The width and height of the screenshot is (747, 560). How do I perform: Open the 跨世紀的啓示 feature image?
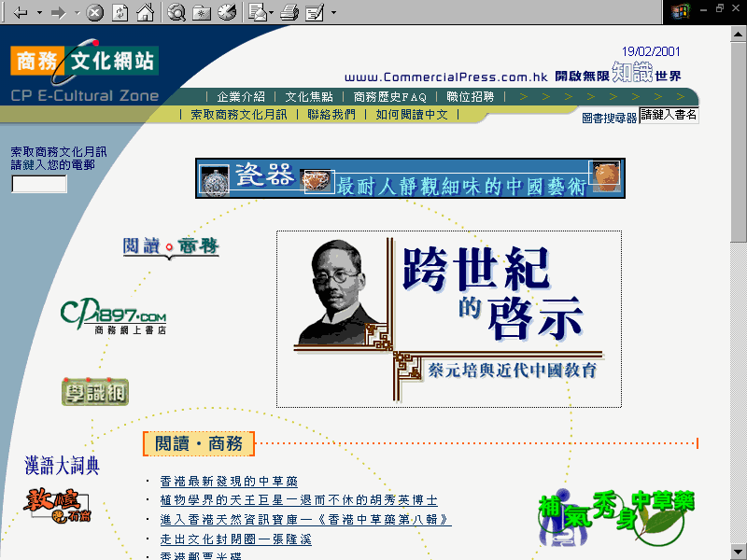(449, 319)
